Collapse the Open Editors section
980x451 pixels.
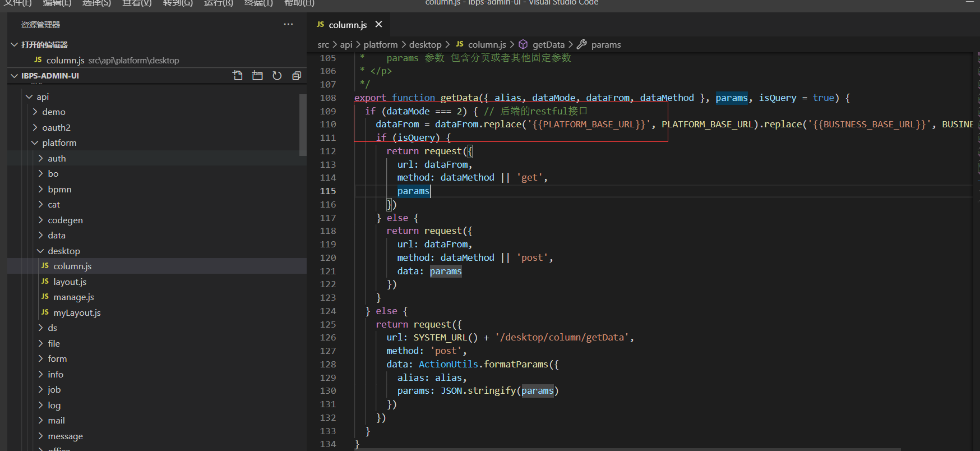(x=44, y=45)
